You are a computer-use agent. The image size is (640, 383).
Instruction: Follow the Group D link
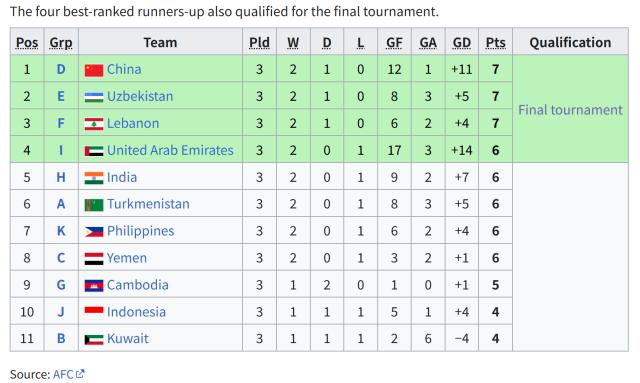pos(61,69)
